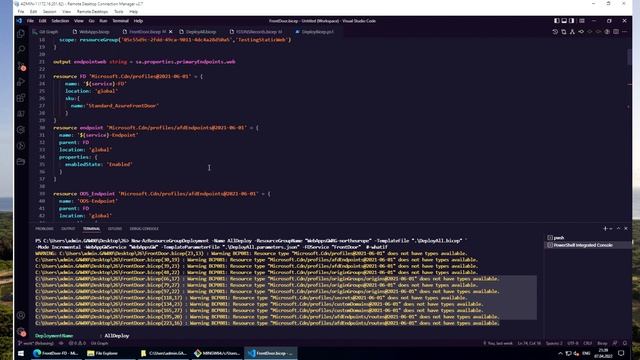
Task: Open the File menu in VS Code
Action: tap(30, 21)
